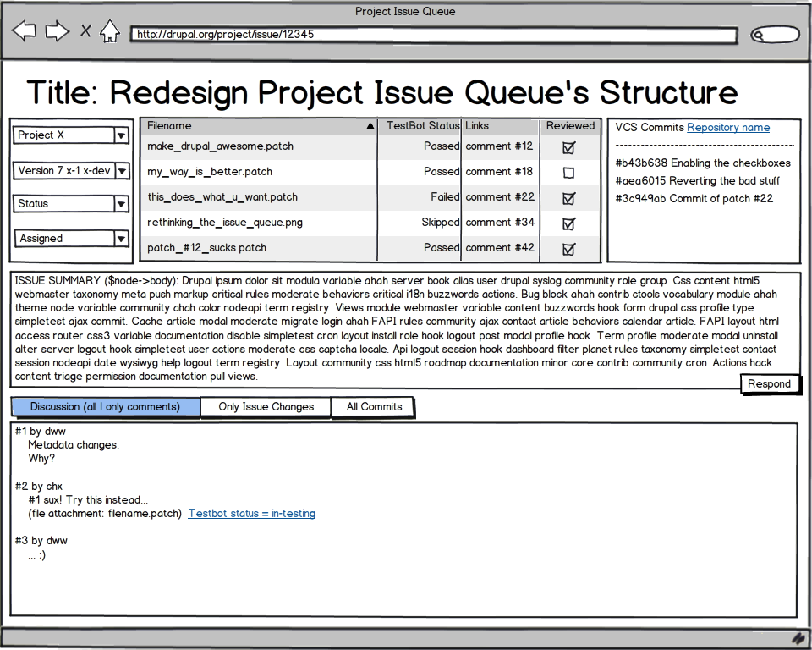
Task: Click the Respond button
Action: point(770,384)
